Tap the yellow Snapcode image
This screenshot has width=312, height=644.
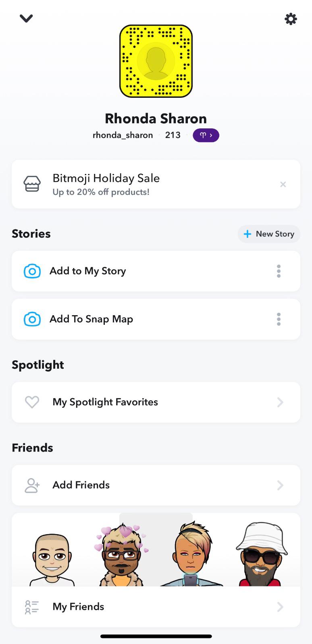click(156, 61)
